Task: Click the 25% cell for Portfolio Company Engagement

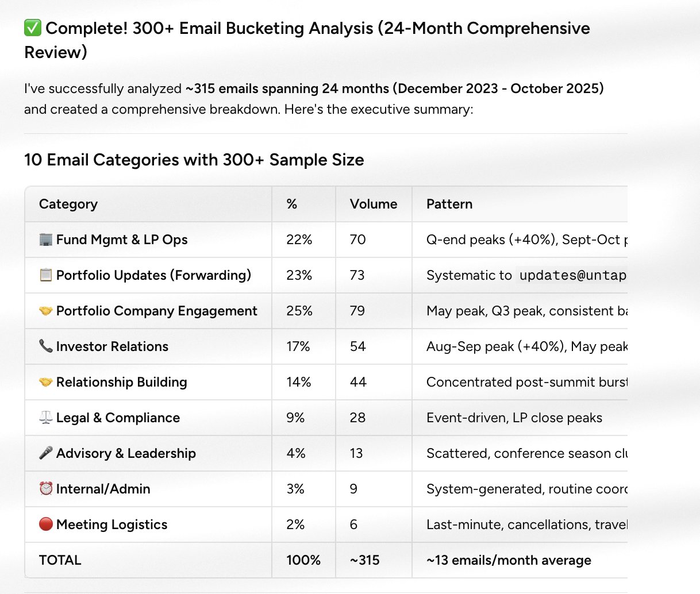Action: pyautogui.click(x=299, y=311)
